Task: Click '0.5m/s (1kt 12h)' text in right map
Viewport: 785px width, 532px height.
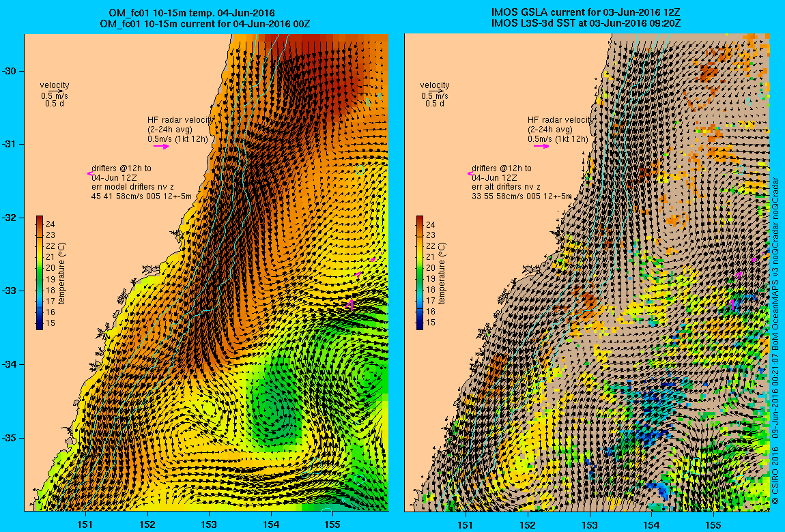Action: point(558,139)
